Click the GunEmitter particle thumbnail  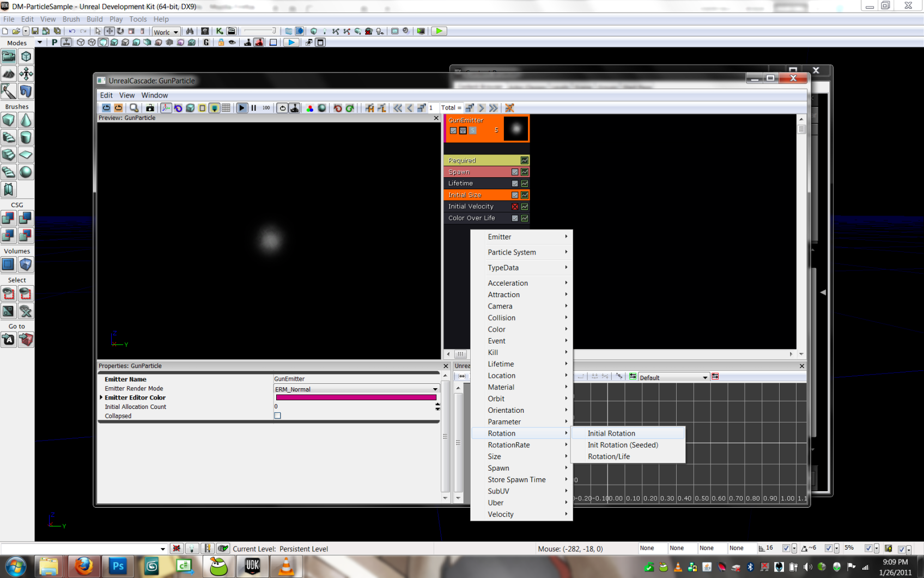516,129
